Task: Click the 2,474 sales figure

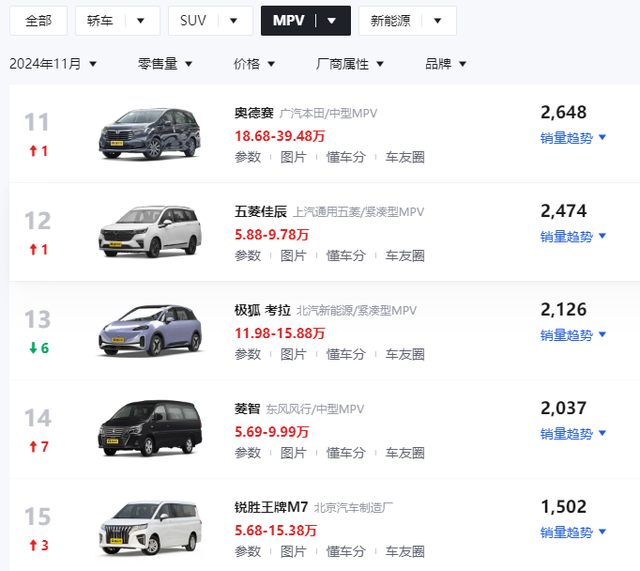Action: (564, 211)
